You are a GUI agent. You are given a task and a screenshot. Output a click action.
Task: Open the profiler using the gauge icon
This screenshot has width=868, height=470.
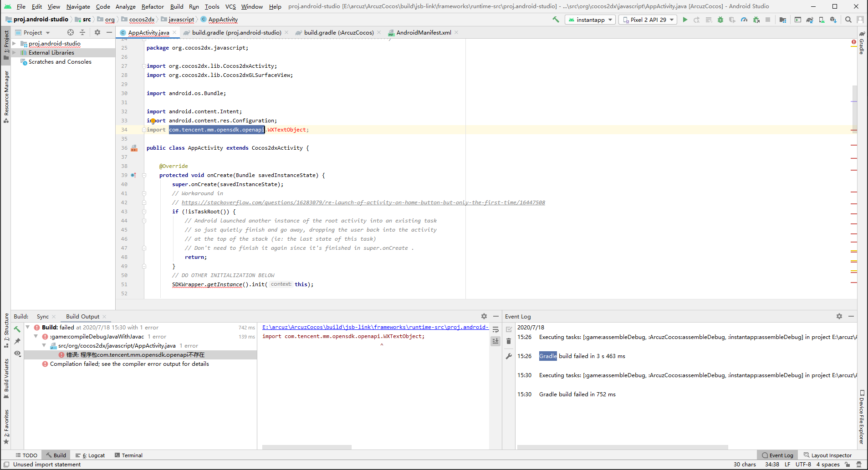pos(744,20)
